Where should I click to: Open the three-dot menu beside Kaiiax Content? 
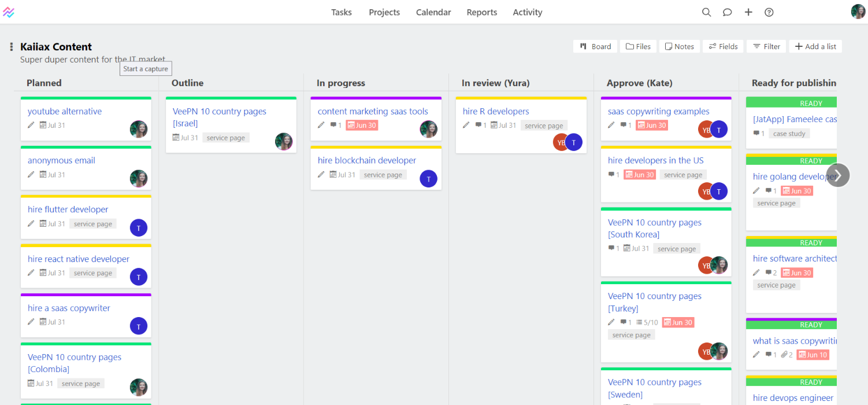(12, 47)
